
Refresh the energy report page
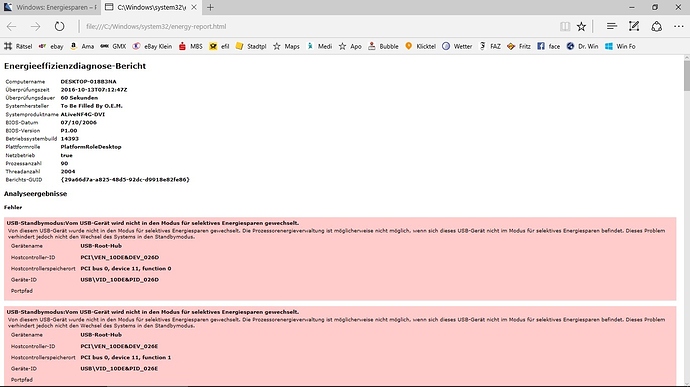[x=59, y=26]
